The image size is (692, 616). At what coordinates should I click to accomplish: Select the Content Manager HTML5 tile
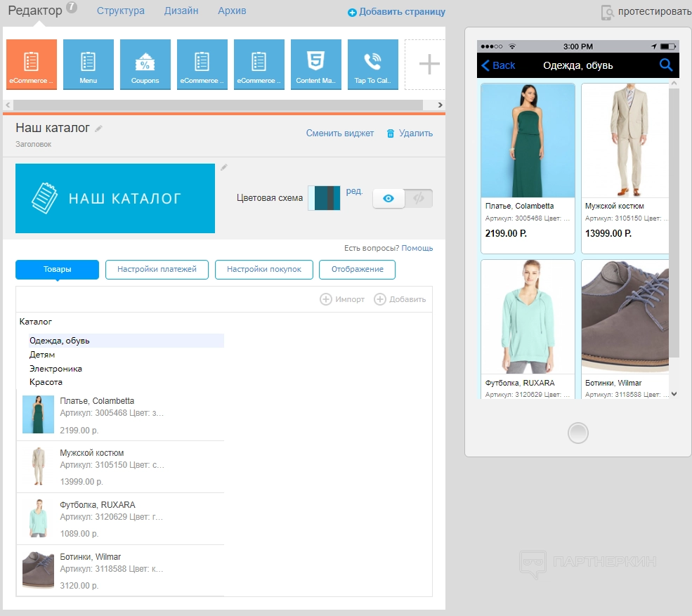click(x=315, y=65)
